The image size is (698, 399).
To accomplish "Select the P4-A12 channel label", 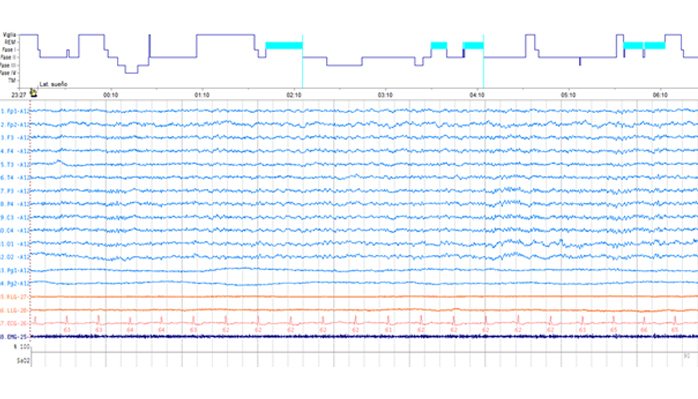I will [x=15, y=204].
